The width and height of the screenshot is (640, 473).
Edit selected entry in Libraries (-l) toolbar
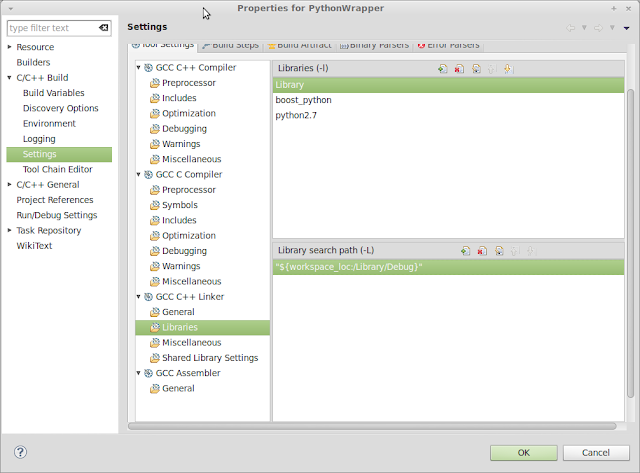476,69
